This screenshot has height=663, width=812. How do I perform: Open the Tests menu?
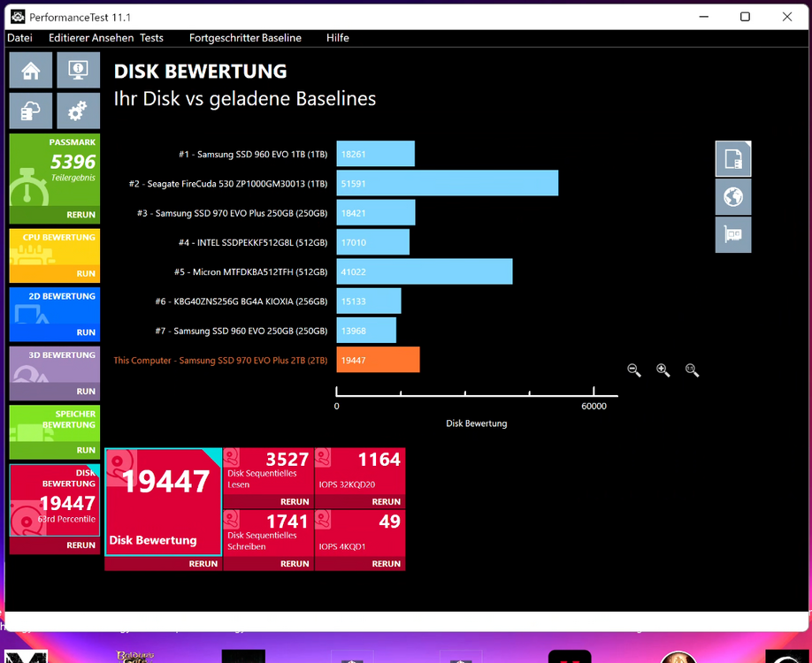(152, 38)
